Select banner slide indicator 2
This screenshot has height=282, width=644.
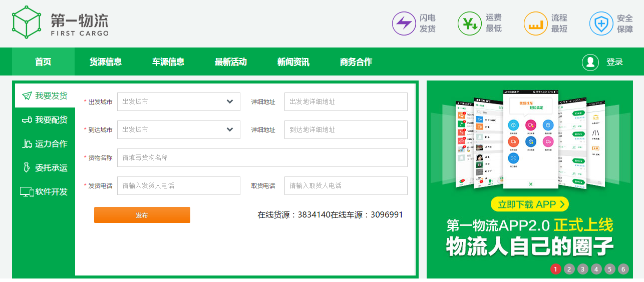[x=569, y=269]
